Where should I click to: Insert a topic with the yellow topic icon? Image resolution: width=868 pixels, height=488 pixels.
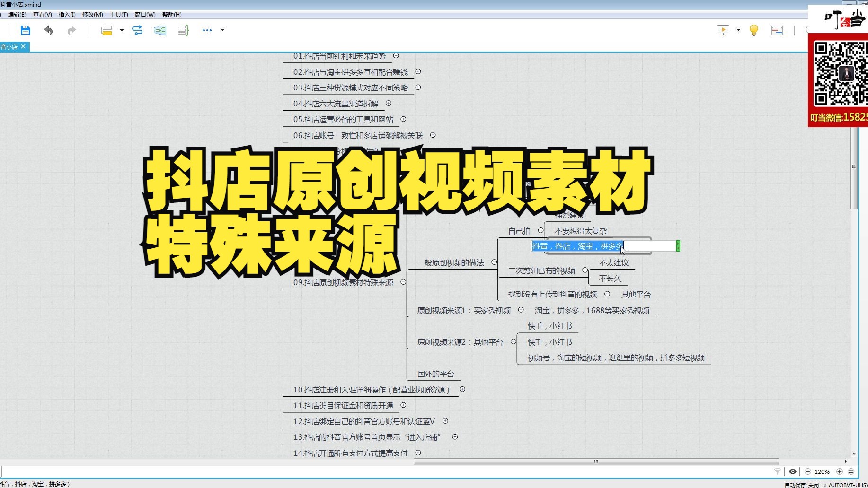point(106,30)
